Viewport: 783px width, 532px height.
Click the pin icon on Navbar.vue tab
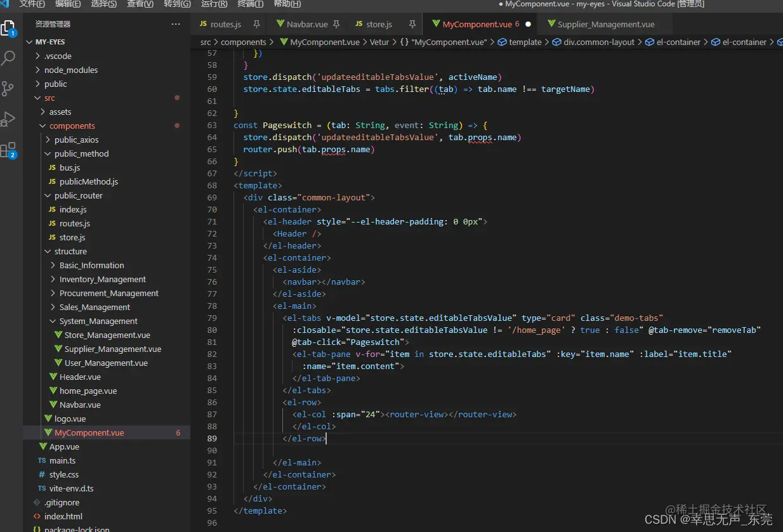336,24
